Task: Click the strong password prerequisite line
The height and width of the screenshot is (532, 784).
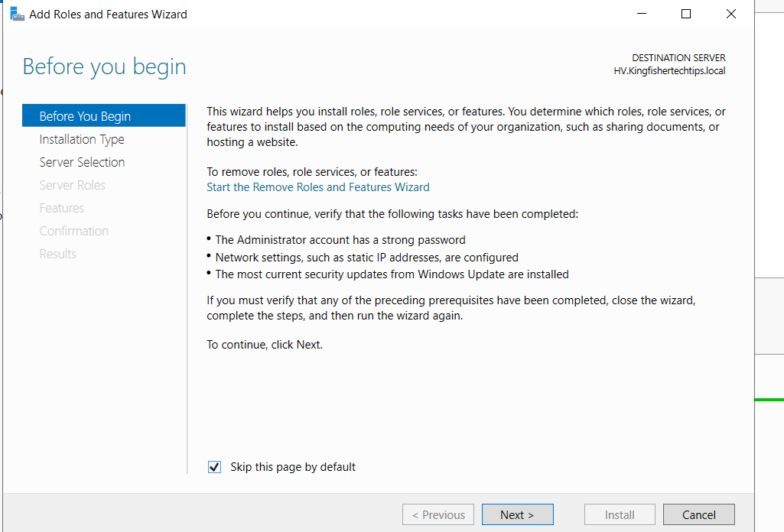Action: click(340, 240)
